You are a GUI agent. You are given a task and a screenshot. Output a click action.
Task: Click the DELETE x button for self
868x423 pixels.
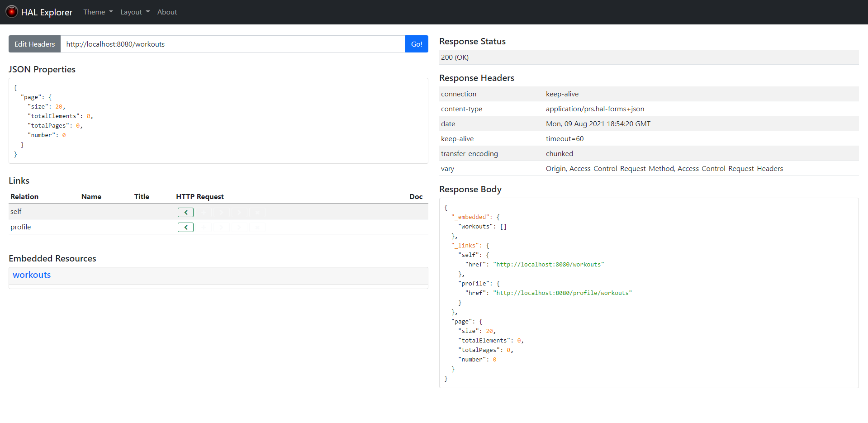tap(257, 212)
